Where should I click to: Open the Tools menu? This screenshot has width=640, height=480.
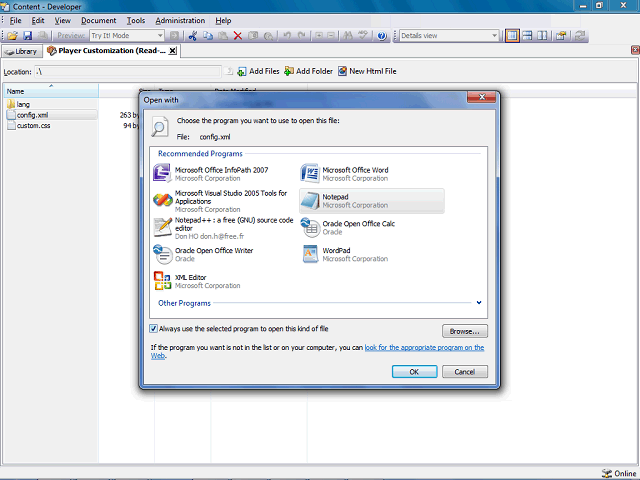[136, 20]
